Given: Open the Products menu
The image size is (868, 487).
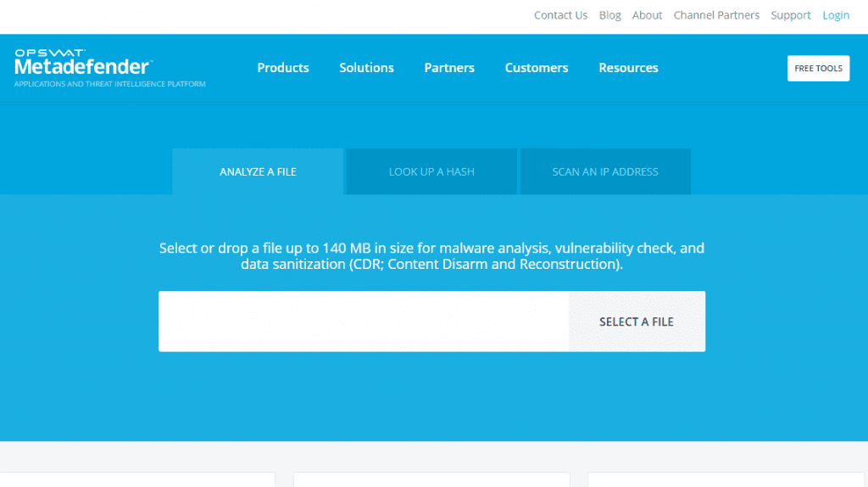Looking at the screenshot, I should pos(283,68).
